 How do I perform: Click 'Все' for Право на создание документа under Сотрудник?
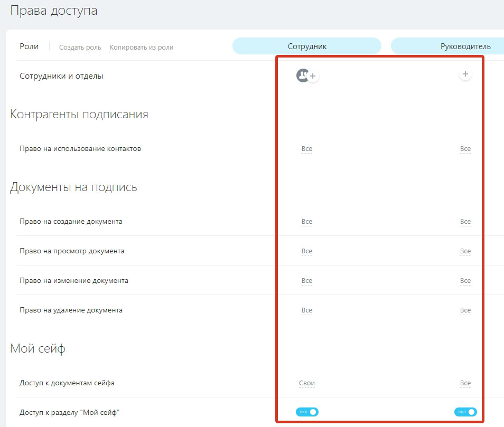[x=307, y=221]
